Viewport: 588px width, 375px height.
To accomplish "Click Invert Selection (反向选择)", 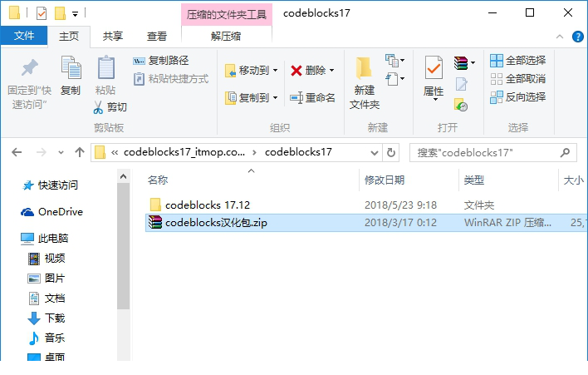I will 518,97.
